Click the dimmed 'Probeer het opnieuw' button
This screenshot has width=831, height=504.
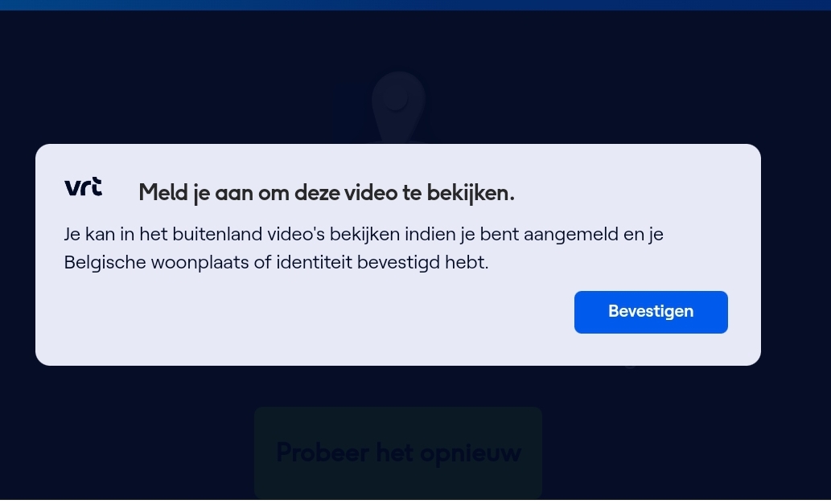pos(398,453)
